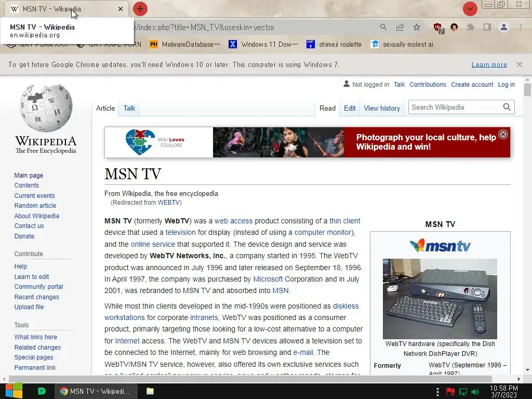
Task: Click What links here under Tools
Action: click(x=36, y=337)
